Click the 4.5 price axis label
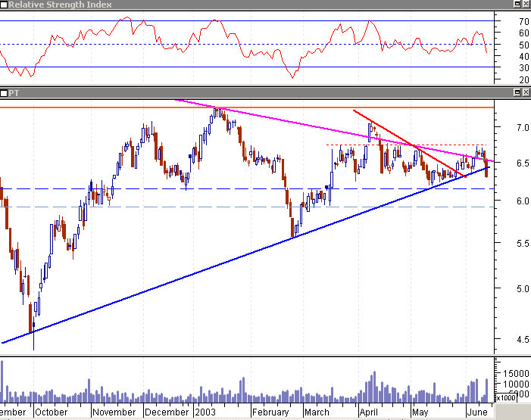This screenshot has height=420, width=531. 523,340
